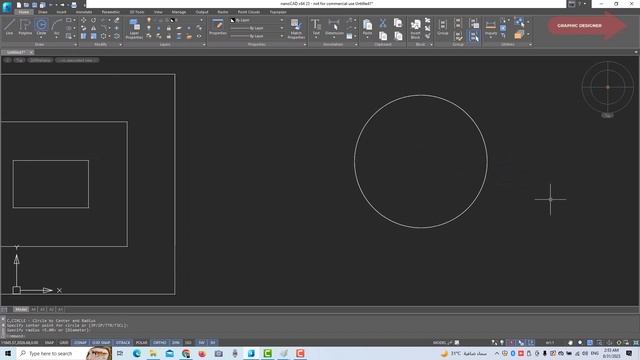The height and width of the screenshot is (360, 640).
Task: Expand the Circle tool options arrow
Action: point(41,37)
